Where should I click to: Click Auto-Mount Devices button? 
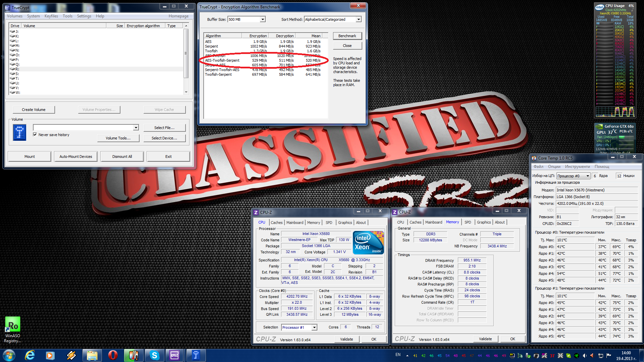click(76, 157)
